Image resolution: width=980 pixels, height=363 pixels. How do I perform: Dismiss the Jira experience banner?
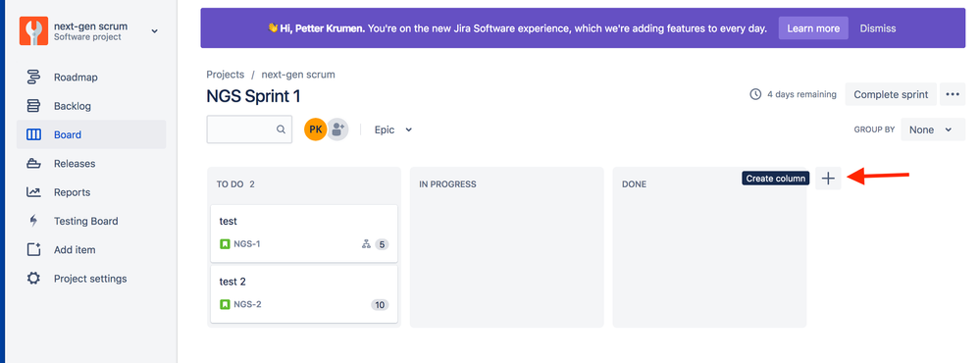(x=878, y=28)
